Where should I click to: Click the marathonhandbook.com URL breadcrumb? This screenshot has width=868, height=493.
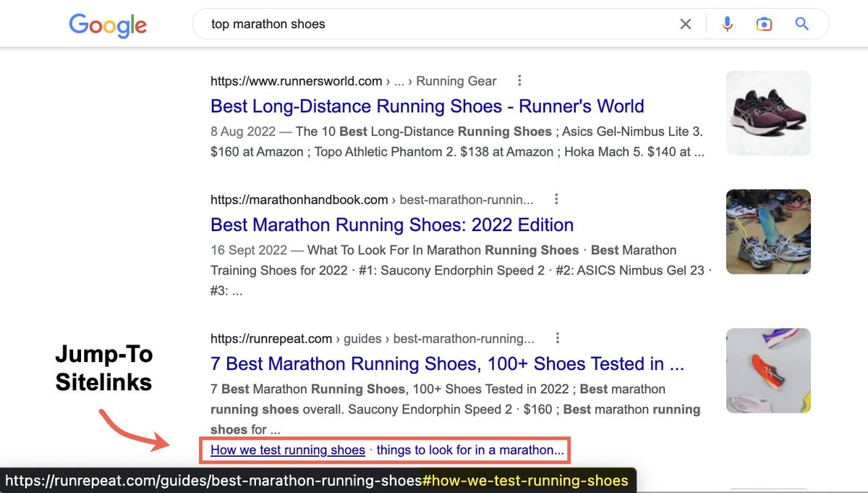click(x=372, y=199)
